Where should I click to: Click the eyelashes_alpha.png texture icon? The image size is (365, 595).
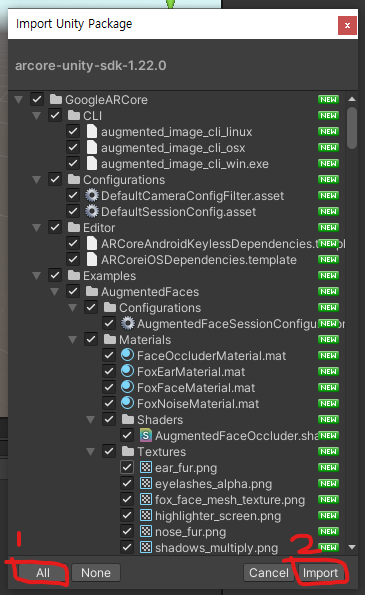coord(146,483)
